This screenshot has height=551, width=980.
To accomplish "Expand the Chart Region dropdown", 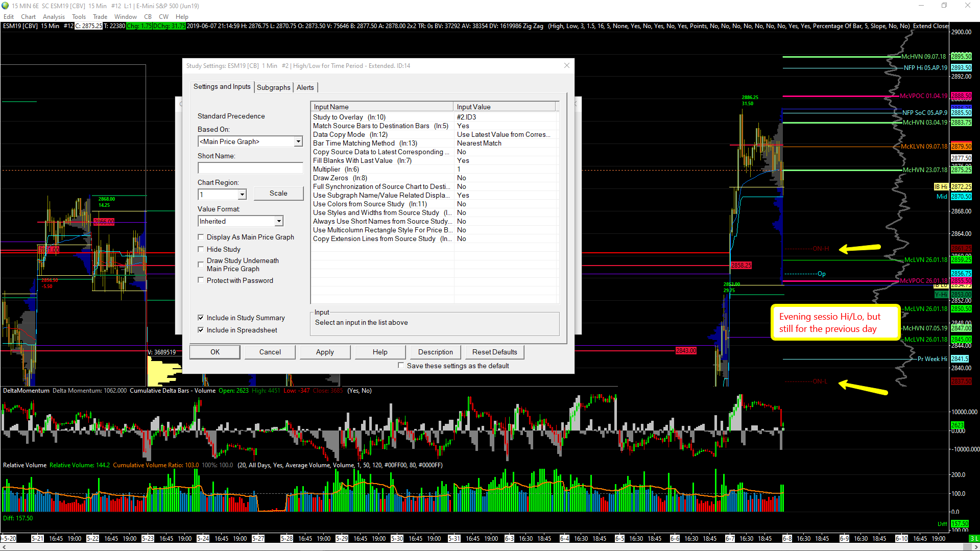I will pyautogui.click(x=242, y=195).
